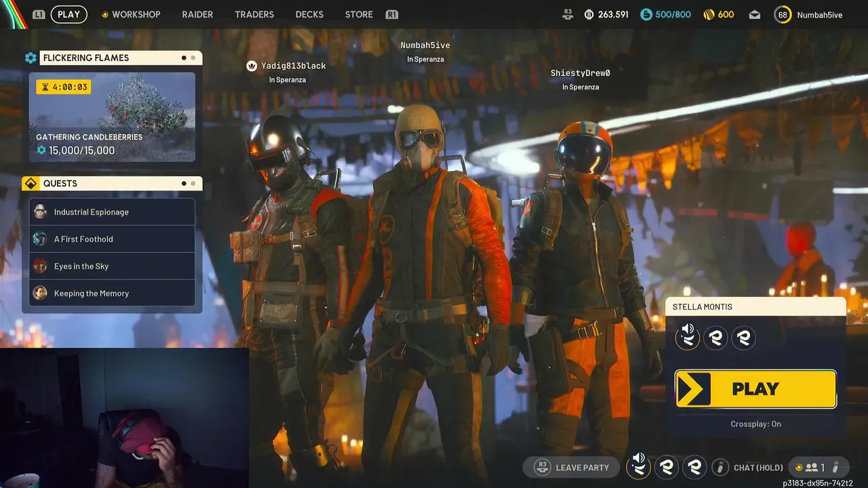Open the mail envelope icon
868x488 pixels.
755,15
